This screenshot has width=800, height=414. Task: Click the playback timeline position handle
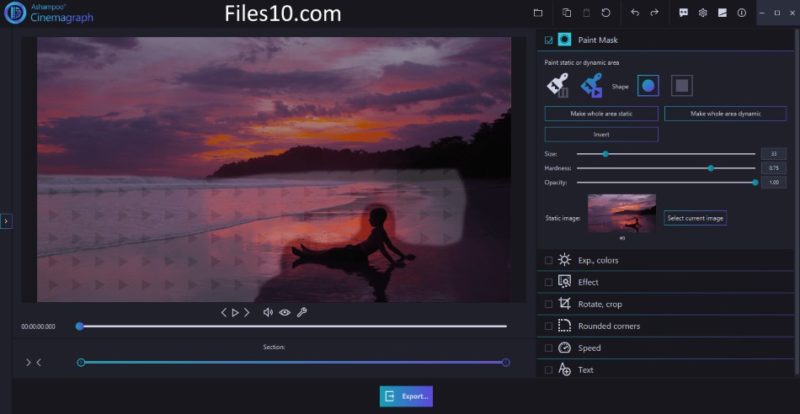[x=80, y=326]
